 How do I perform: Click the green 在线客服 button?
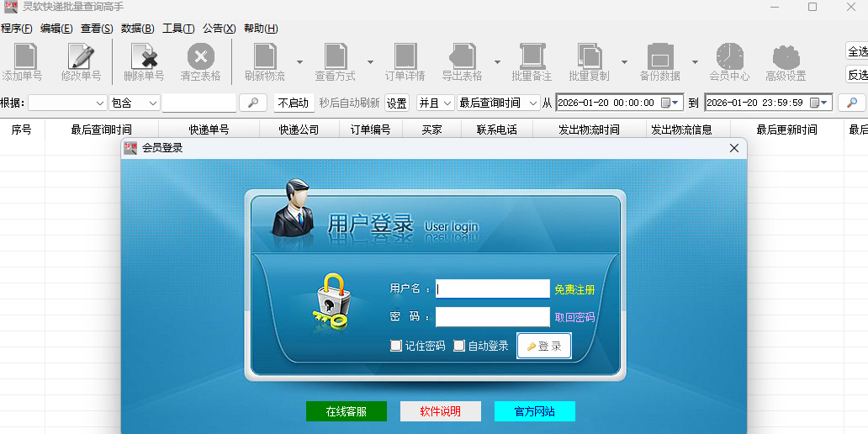tap(347, 411)
